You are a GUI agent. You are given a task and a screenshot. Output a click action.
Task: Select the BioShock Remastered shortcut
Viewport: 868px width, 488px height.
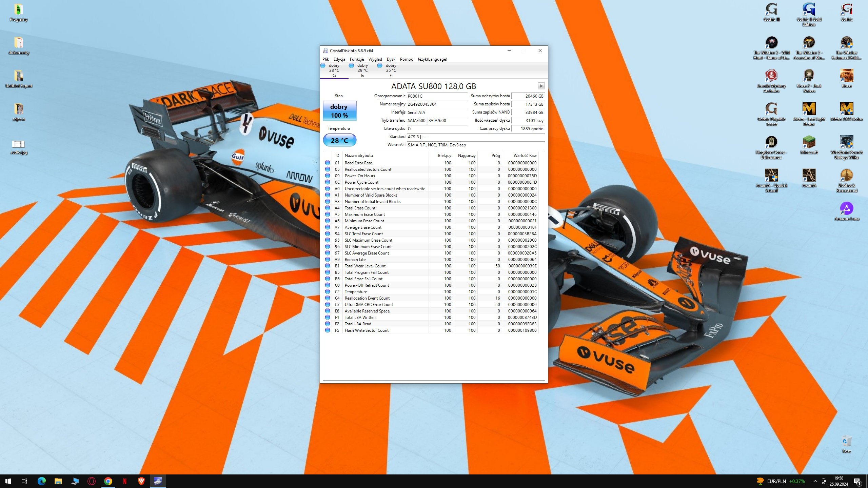[x=847, y=181]
